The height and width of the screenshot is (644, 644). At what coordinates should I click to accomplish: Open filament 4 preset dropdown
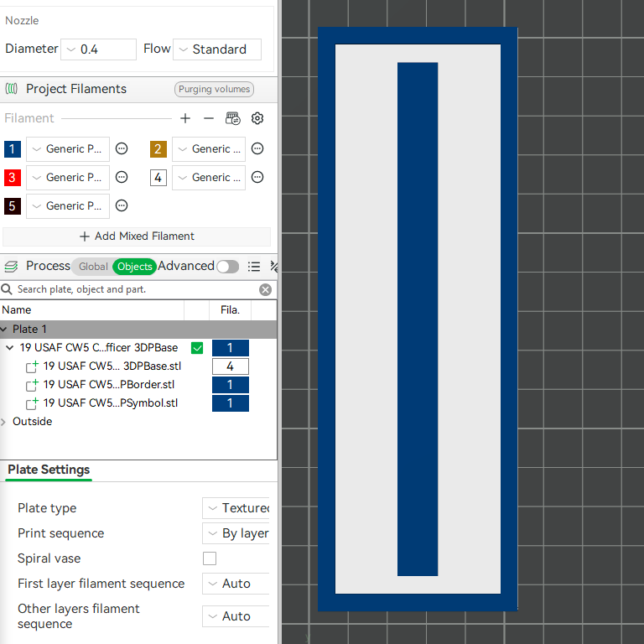click(x=209, y=178)
